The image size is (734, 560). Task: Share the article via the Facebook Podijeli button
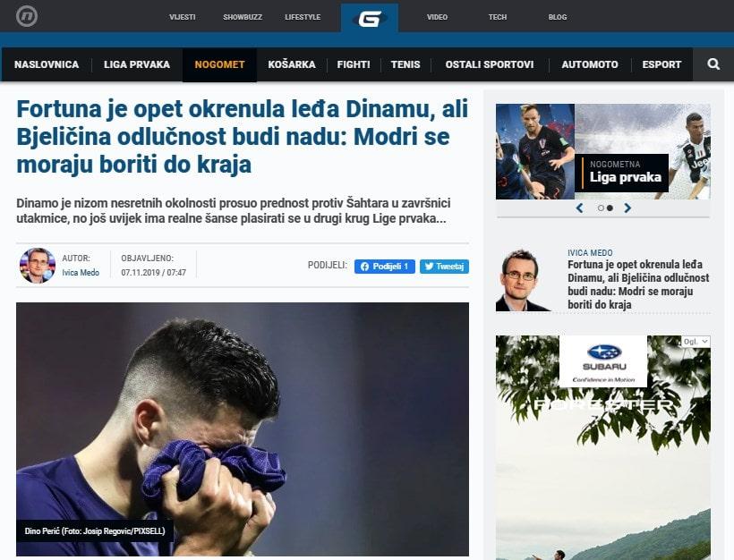point(384,267)
